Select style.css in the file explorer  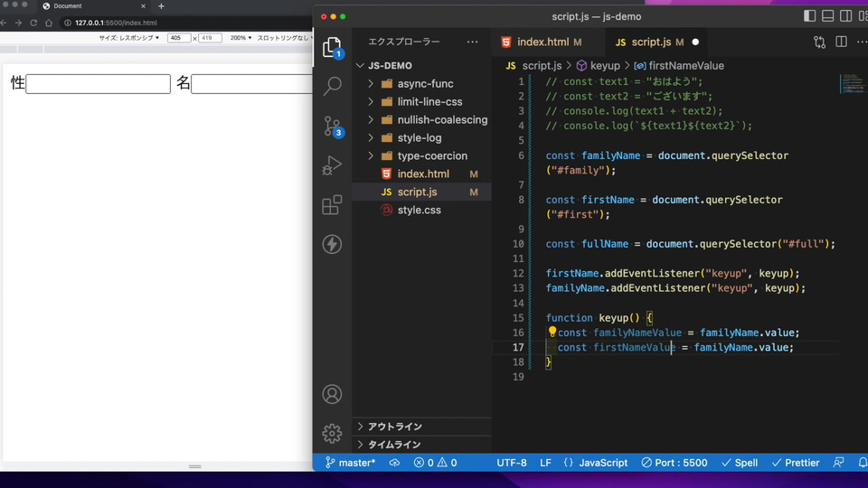pos(419,210)
